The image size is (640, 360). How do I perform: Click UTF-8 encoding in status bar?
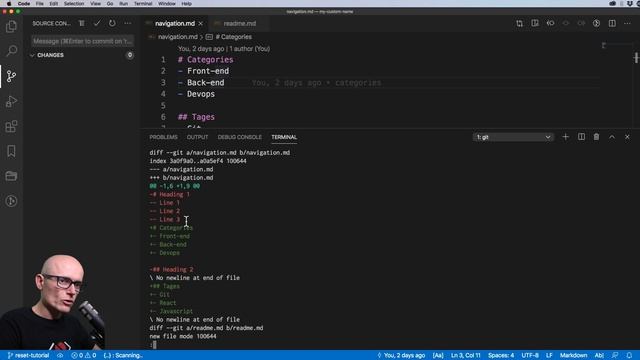click(530, 355)
